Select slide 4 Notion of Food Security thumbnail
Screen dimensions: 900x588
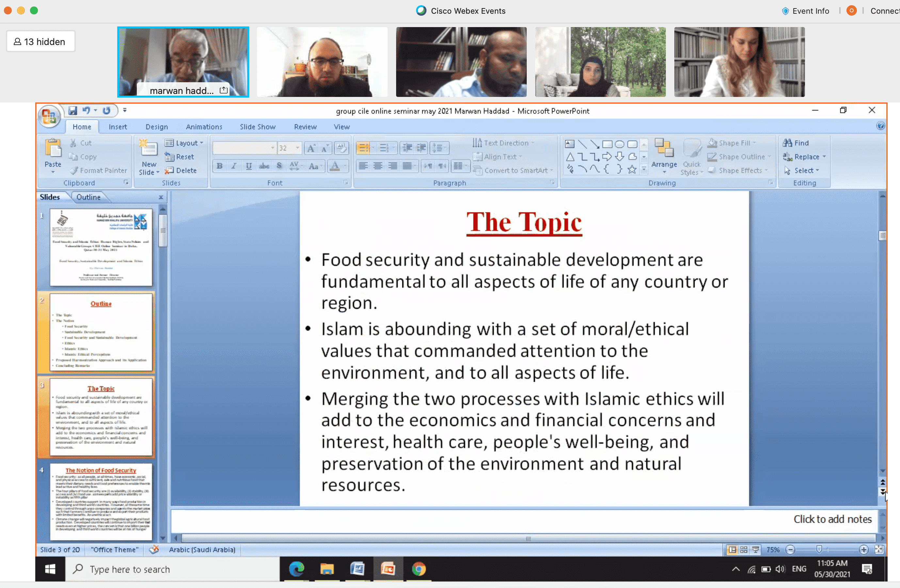coord(101,502)
